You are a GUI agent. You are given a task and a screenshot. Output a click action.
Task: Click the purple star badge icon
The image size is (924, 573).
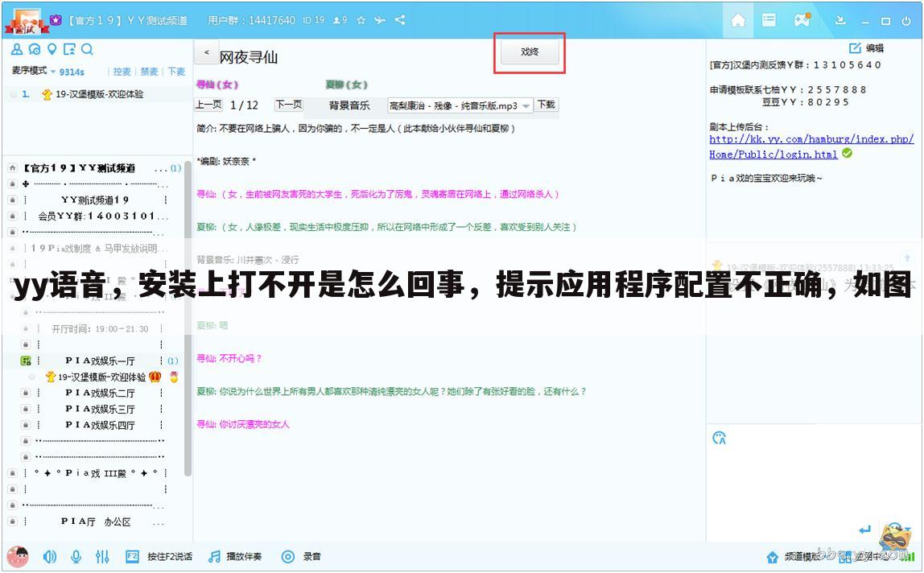56,19
